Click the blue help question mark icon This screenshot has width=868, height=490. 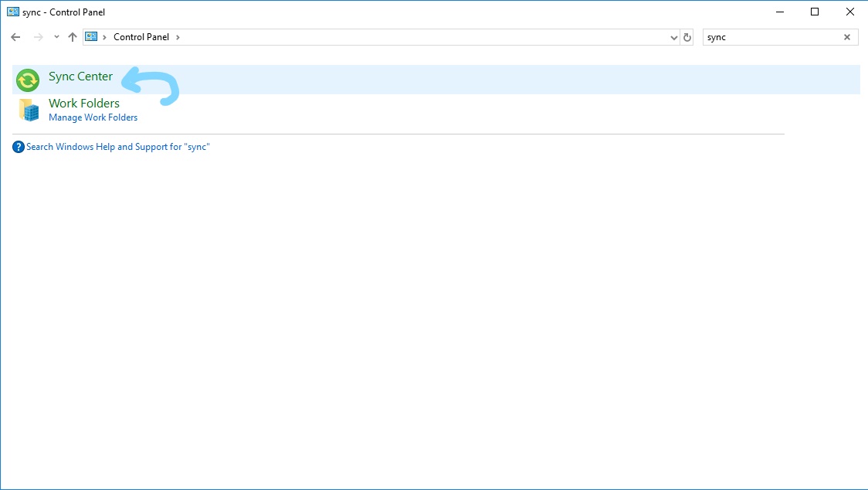[x=19, y=147]
